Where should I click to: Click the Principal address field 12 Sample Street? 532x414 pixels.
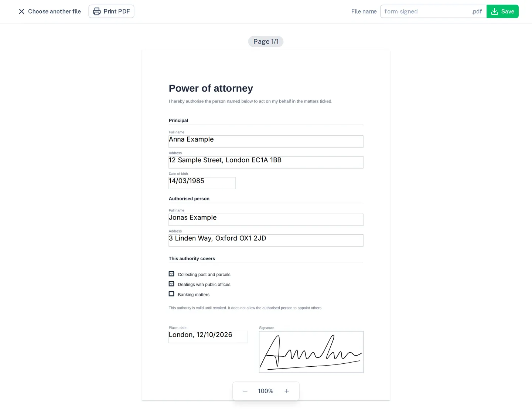pos(266,162)
